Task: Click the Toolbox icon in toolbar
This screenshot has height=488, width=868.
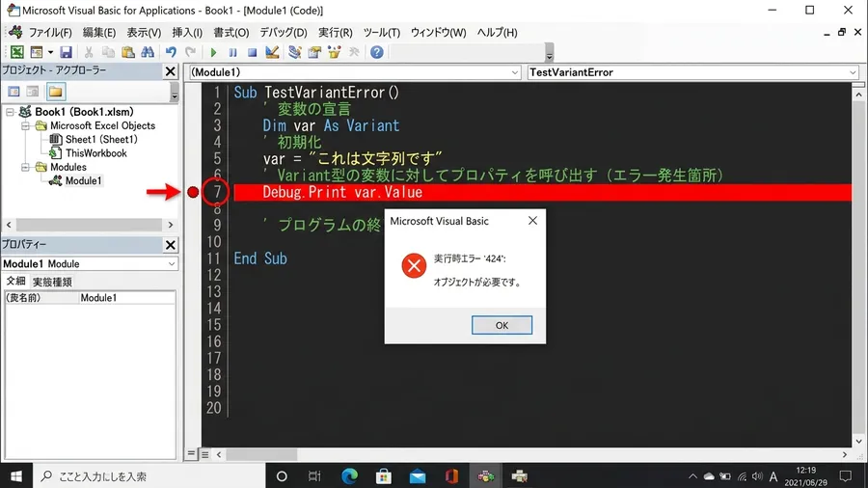Action: (x=354, y=52)
